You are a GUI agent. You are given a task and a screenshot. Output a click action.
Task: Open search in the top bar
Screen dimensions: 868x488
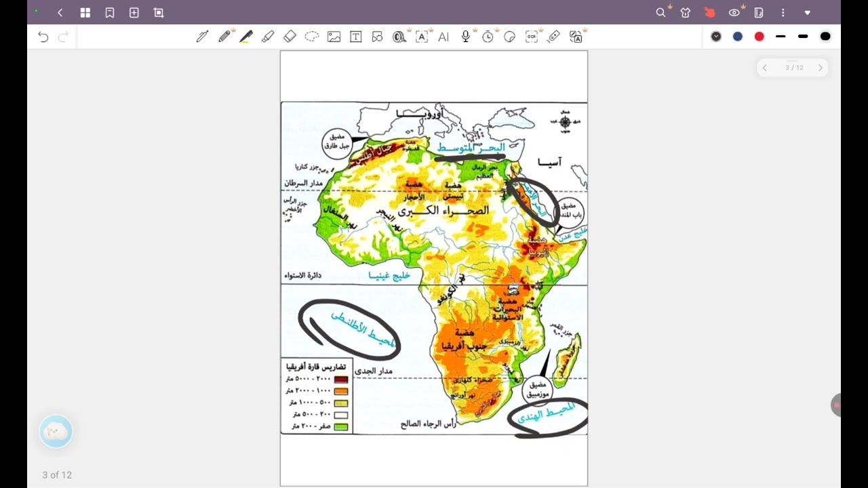click(x=660, y=13)
